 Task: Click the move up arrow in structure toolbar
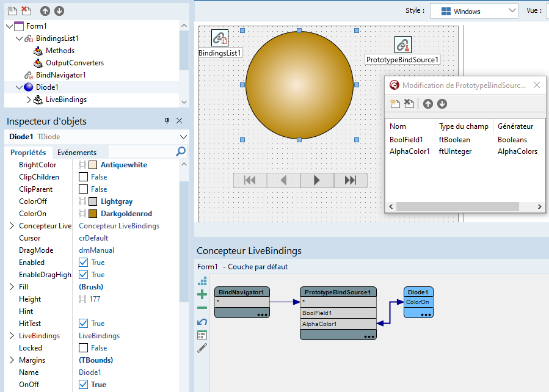(x=45, y=11)
